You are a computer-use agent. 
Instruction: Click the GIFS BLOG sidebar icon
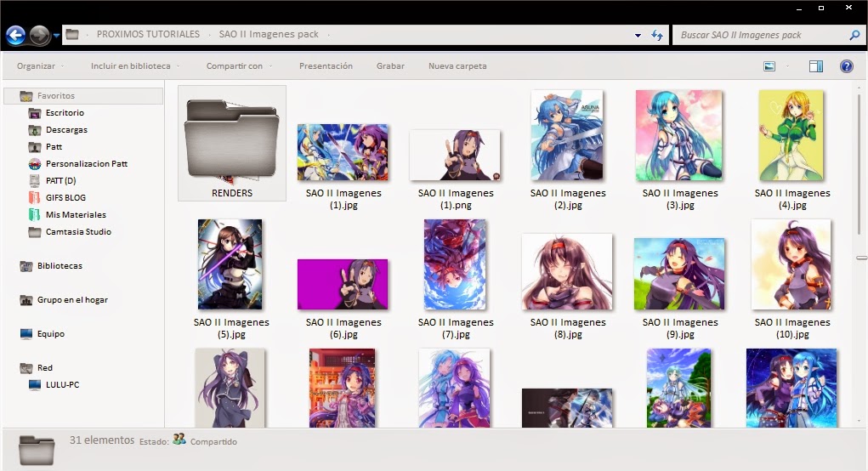click(x=34, y=198)
